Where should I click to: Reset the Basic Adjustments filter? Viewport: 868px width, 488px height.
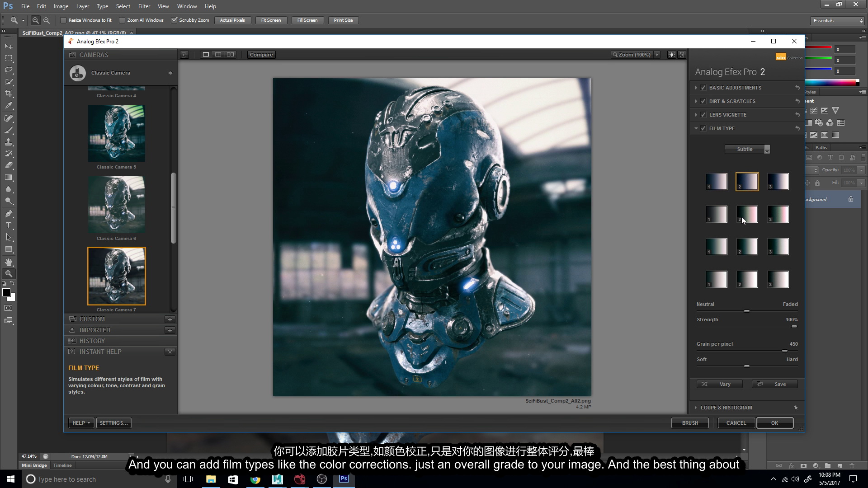click(797, 88)
